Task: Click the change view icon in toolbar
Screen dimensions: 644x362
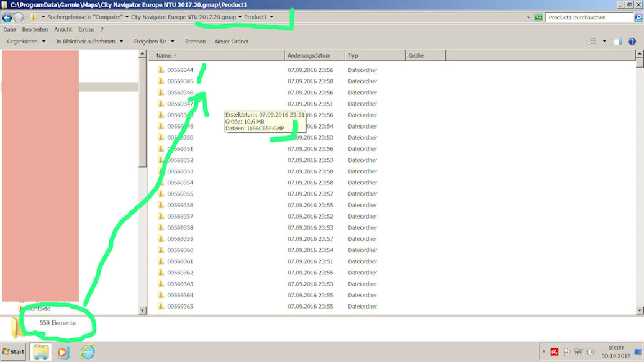Action: point(592,42)
